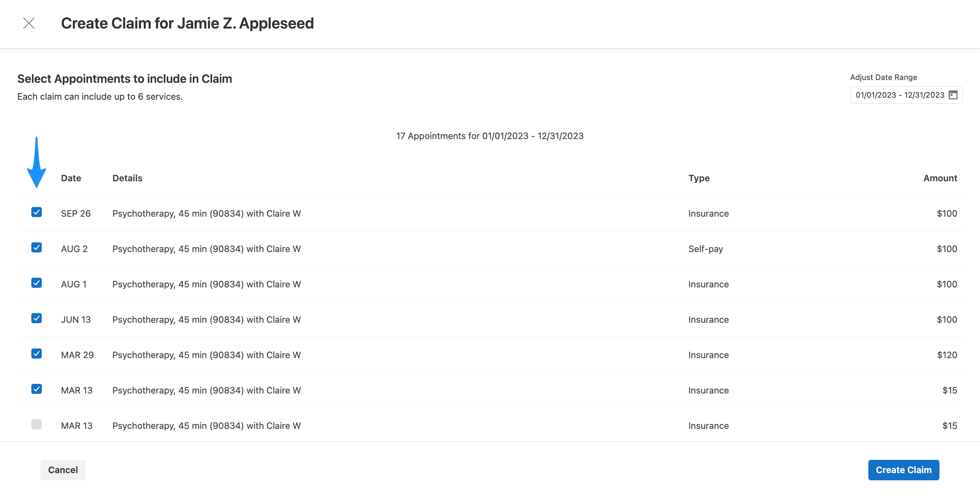Image resolution: width=980 pixels, height=496 pixels.
Task: Click the 'Each claim can include up to 6 services' note
Action: 100,97
